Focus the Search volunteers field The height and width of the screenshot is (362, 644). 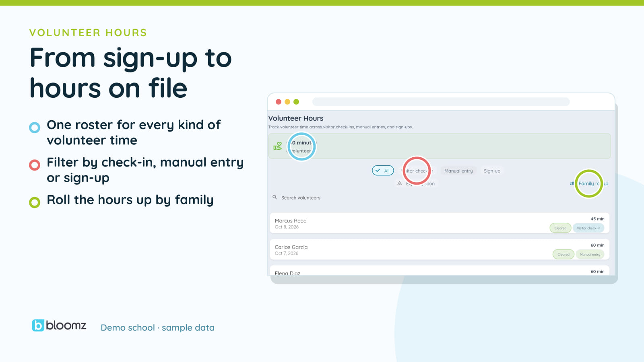440,197
